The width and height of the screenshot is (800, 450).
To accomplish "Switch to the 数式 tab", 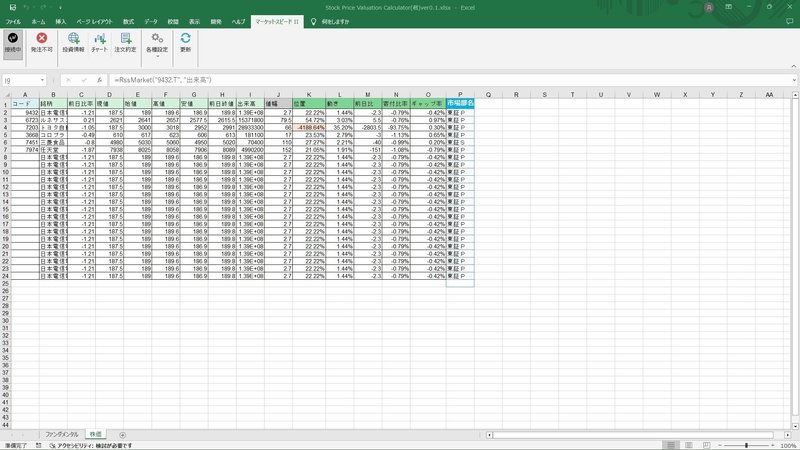I will [x=128, y=22].
